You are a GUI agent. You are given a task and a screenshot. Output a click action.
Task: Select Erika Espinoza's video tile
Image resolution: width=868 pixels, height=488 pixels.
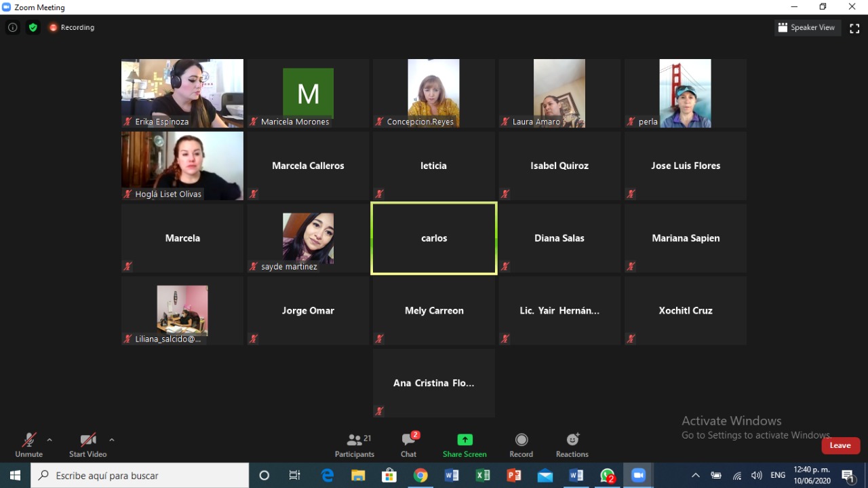pos(182,93)
